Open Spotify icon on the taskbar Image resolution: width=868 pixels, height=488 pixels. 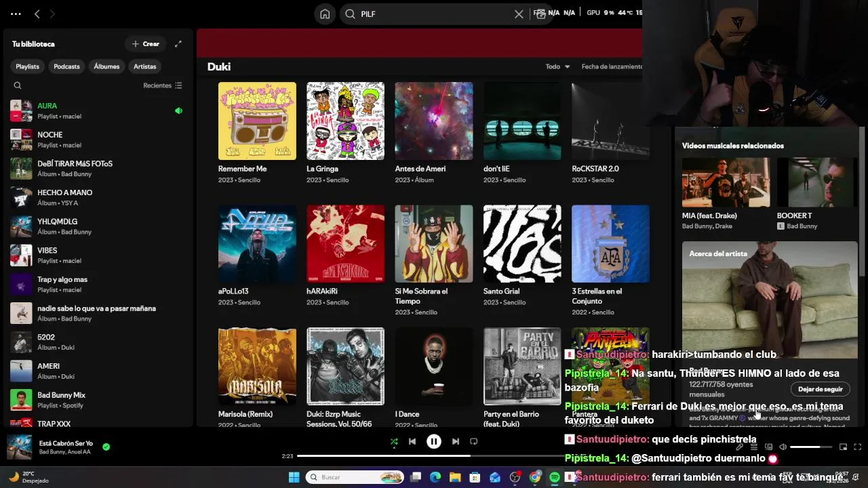(555, 477)
